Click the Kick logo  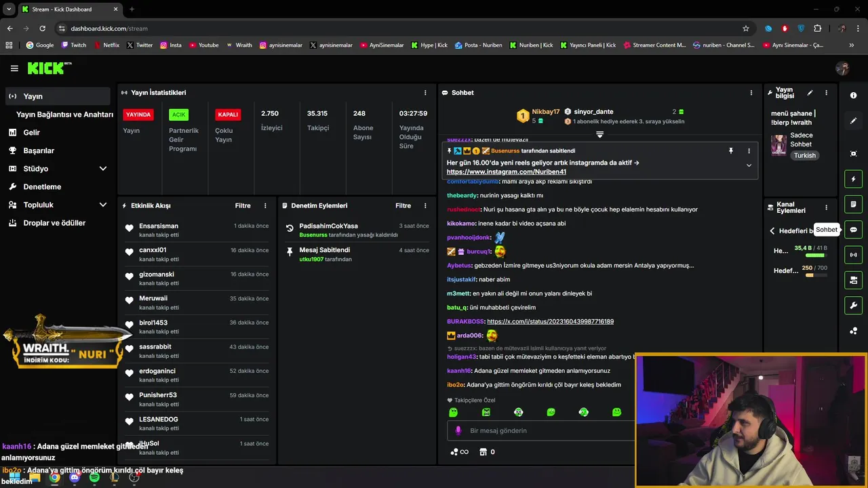click(x=50, y=68)
